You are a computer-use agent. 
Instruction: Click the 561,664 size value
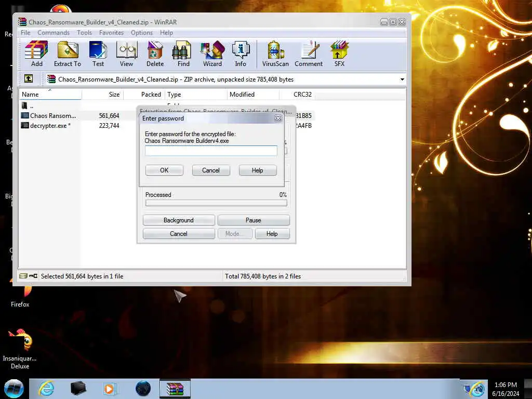[x=109, y=116]
